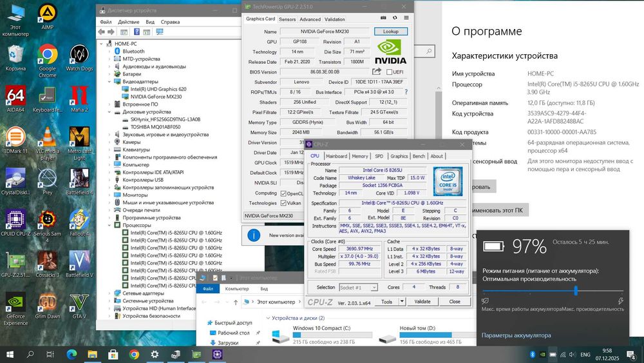The width and height of the screenshot is (644, 363).
Task: Switch to the Sensors tab in GPU-Z
Action: point(287,19)
